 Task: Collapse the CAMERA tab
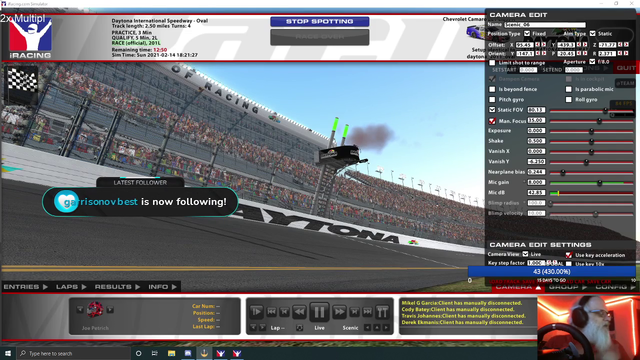(x=518, y=287)
